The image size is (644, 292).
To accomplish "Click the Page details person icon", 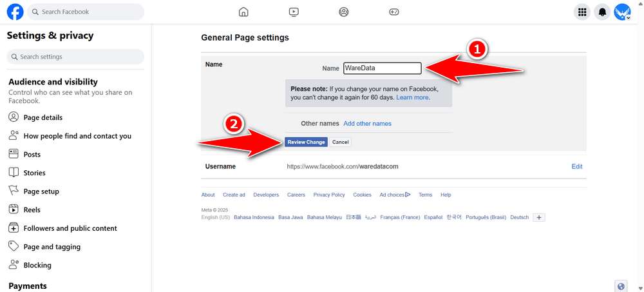I will (14, 117).
